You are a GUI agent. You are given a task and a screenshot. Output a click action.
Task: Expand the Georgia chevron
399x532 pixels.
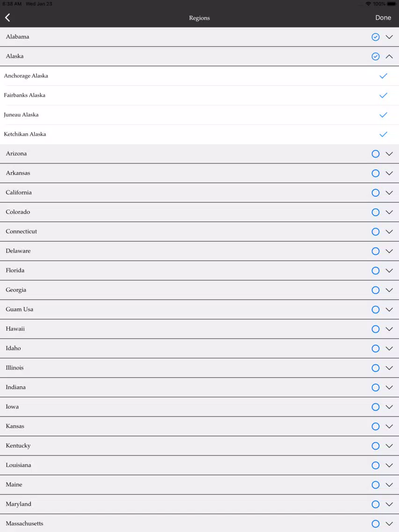[x=389, y=290]
